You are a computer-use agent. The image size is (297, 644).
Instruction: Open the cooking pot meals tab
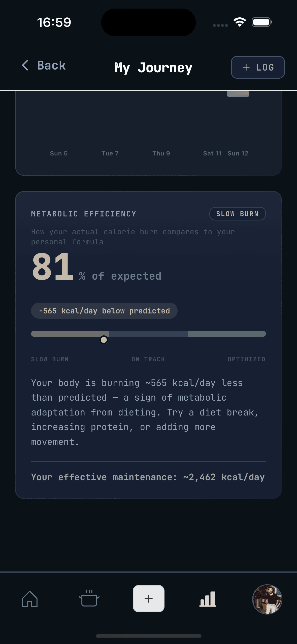click(89, 598)
